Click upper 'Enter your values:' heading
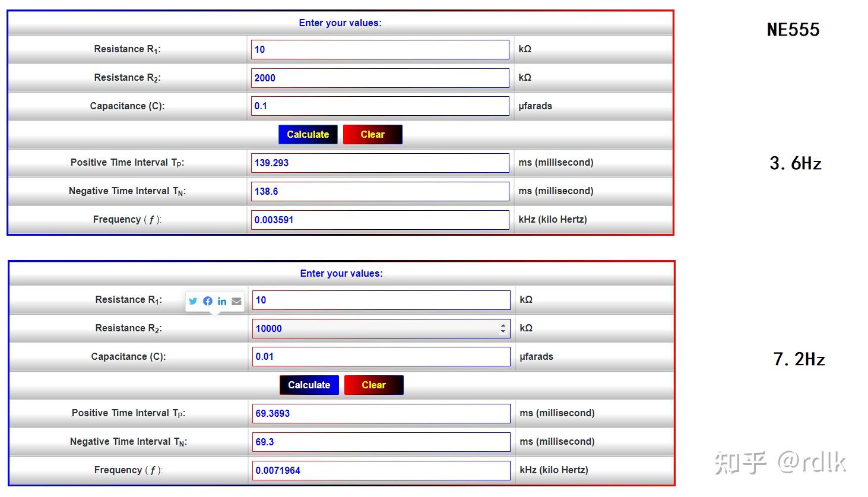The width and height of the screenshot is (868, 497). [x=340, y=23]
